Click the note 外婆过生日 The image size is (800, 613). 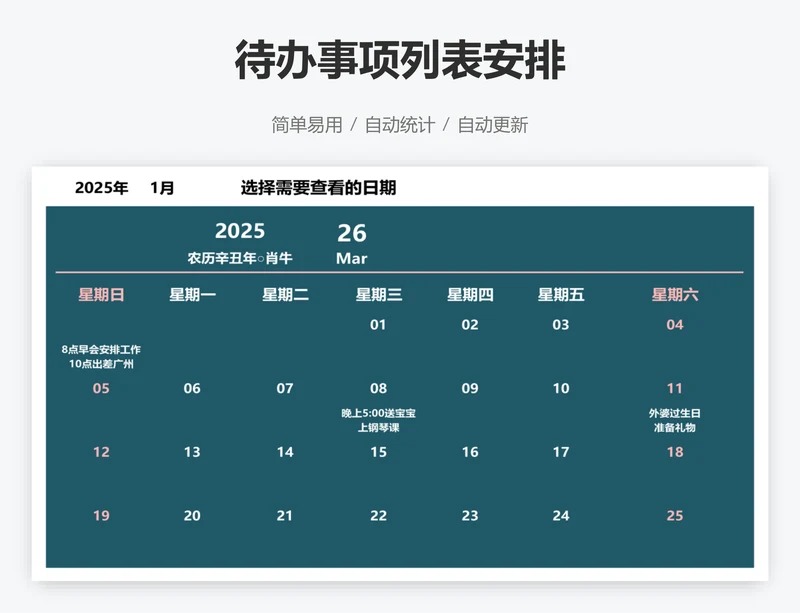point(675,413)
